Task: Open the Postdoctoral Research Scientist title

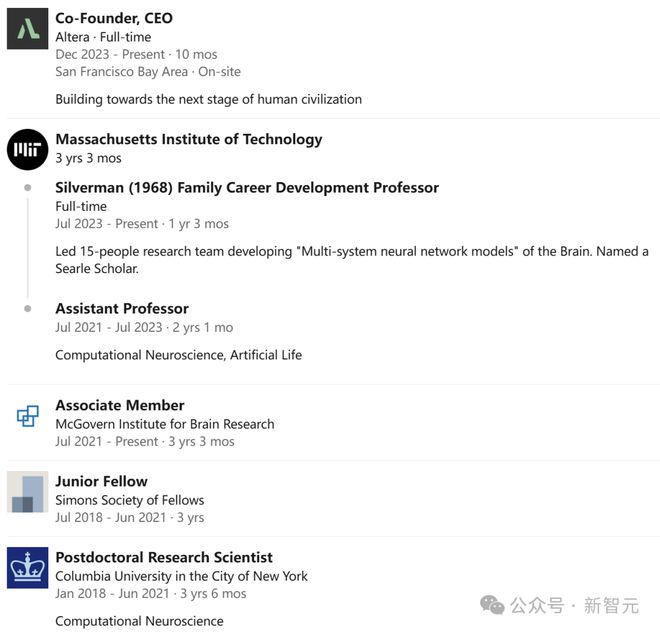Action: [x=164, y=557]
